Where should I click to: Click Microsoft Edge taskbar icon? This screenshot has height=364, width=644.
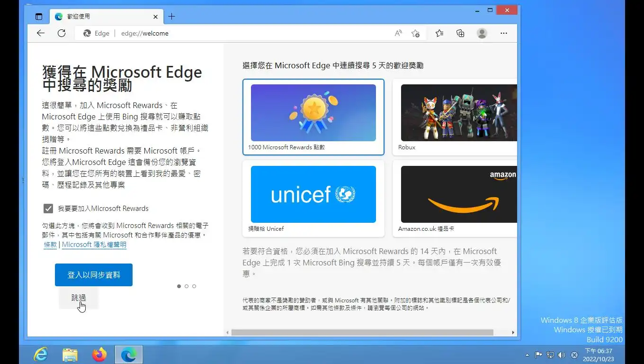tap(129, 355)
